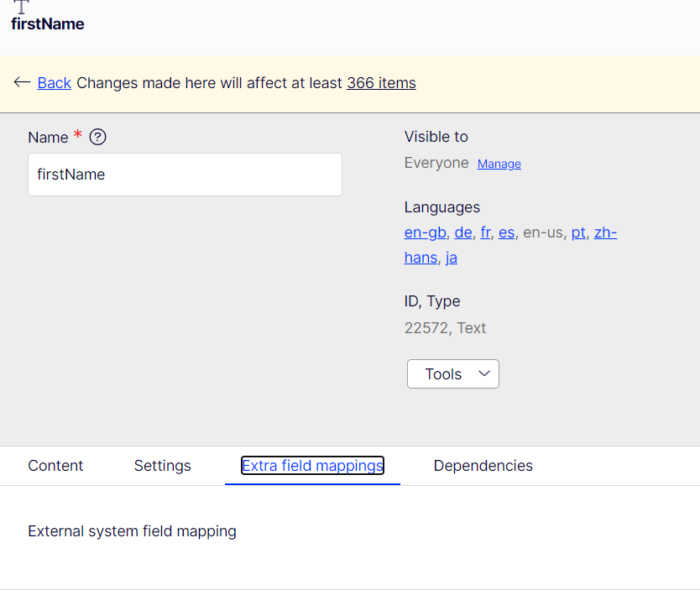Open the 366 items link
This screenshot has width=700, height=590.
(x=381, y=82)
